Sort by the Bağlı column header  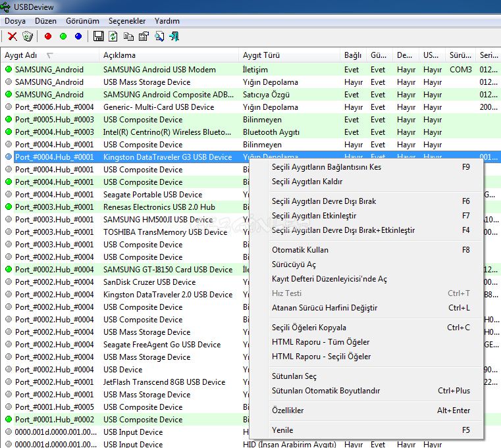tap(353, 55)
